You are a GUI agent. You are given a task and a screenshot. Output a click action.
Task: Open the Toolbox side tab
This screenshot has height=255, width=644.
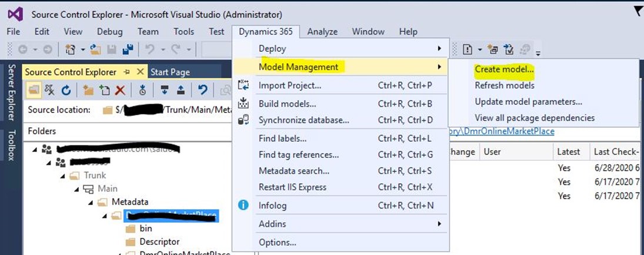(x=12, y=145)
